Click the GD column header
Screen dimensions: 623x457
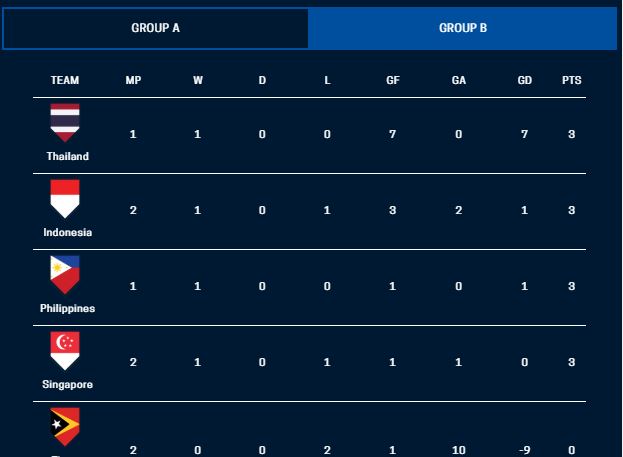point(524,80)
